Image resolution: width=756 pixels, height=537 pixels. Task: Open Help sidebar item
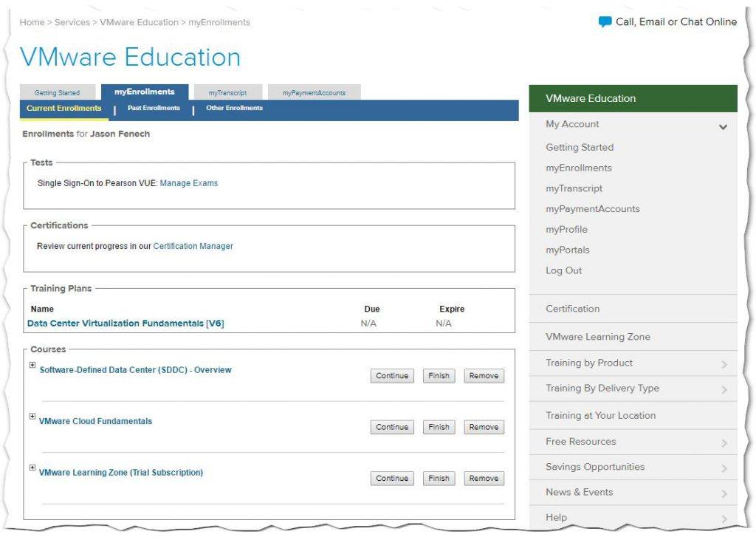[633, 517]
